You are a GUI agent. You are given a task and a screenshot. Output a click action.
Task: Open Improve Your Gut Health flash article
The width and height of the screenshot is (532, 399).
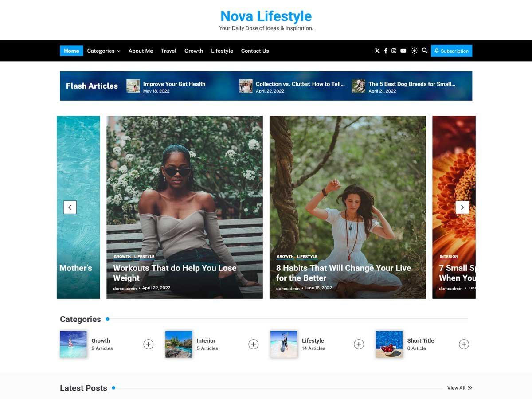[x=174, y=84]
